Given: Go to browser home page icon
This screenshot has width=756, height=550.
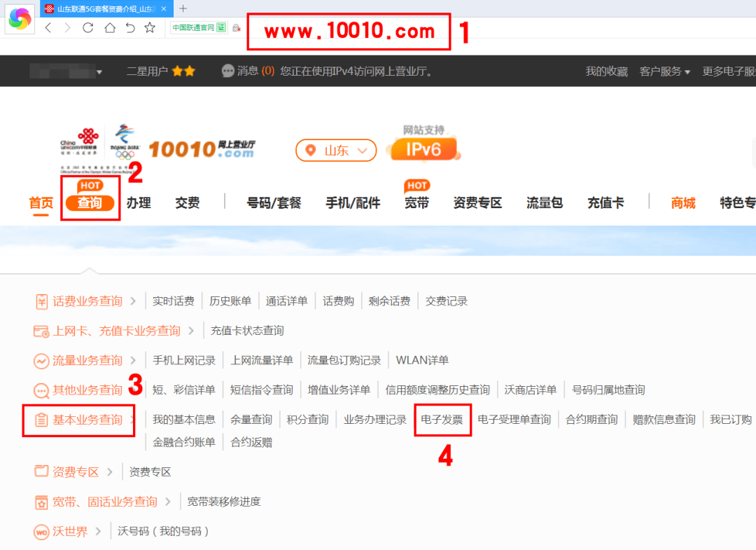Looking at the screenshot, I should (x=110, y=28).
